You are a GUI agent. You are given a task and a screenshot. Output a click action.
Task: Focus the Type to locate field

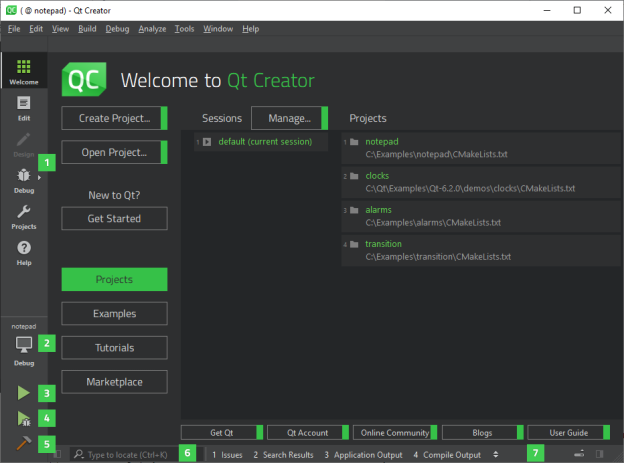(x=126, y=454)
